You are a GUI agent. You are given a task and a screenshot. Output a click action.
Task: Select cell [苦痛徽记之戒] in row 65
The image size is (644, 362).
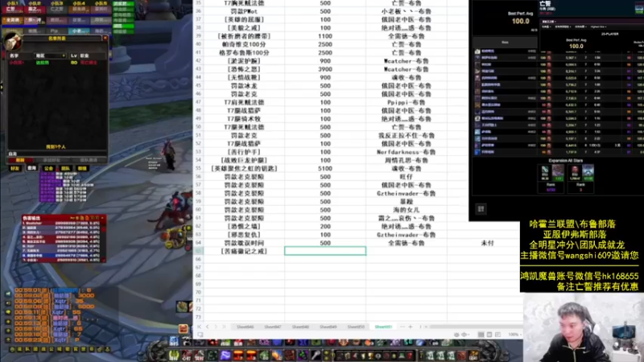pyautogui.click(x=244, y=251)
